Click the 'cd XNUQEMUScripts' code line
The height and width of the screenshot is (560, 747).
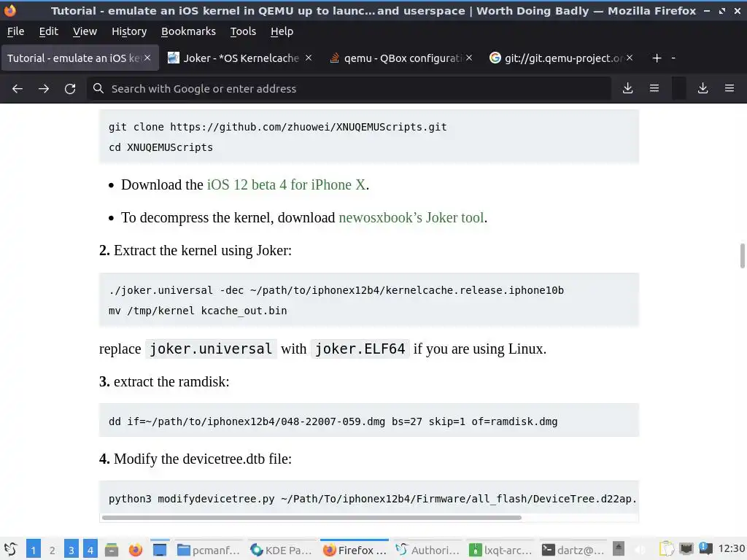tap(160, 147)
